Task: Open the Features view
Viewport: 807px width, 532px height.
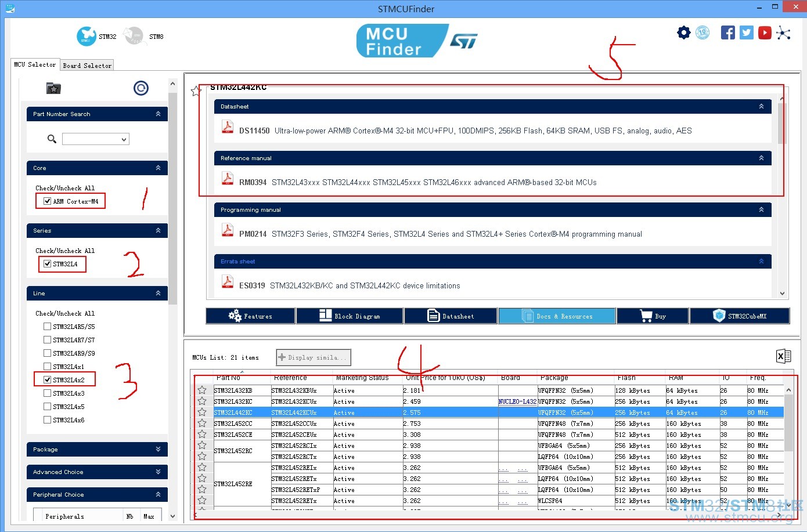Action: (x=251, y=316)
